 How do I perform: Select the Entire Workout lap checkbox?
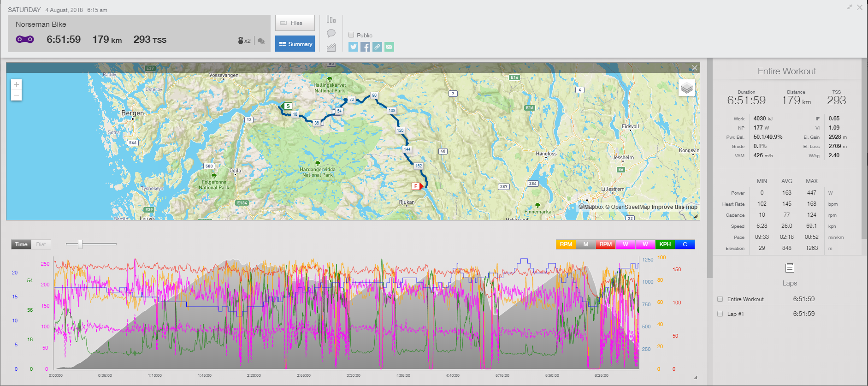(x=720, y=299)
